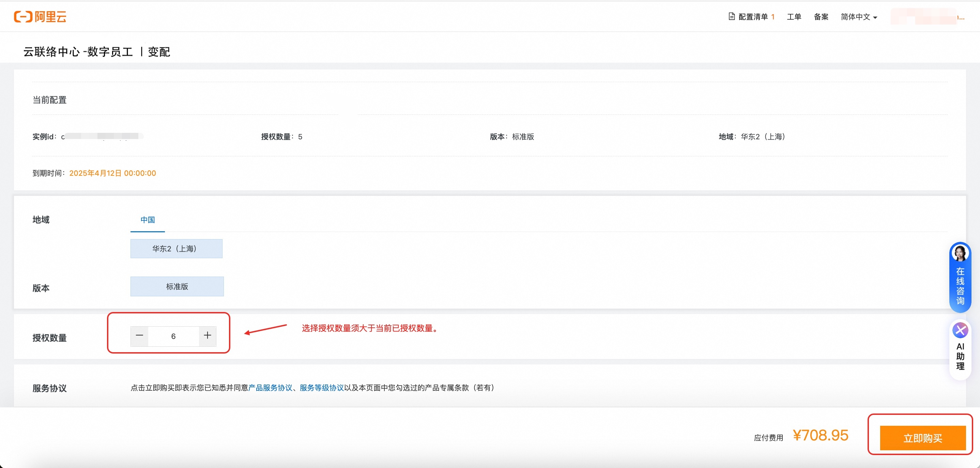The image size is (980, 468).
Task: Click the 当前配置 section heading
Action: 49,100
